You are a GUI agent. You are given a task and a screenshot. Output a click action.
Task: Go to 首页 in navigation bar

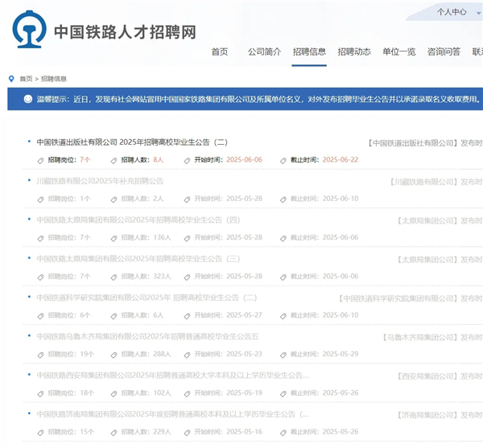pyautogui.click(x=220, y=51)
